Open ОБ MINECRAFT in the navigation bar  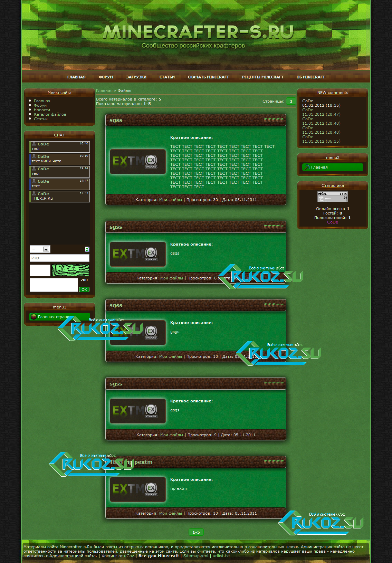pyautogui.click(x=311, y=77)
